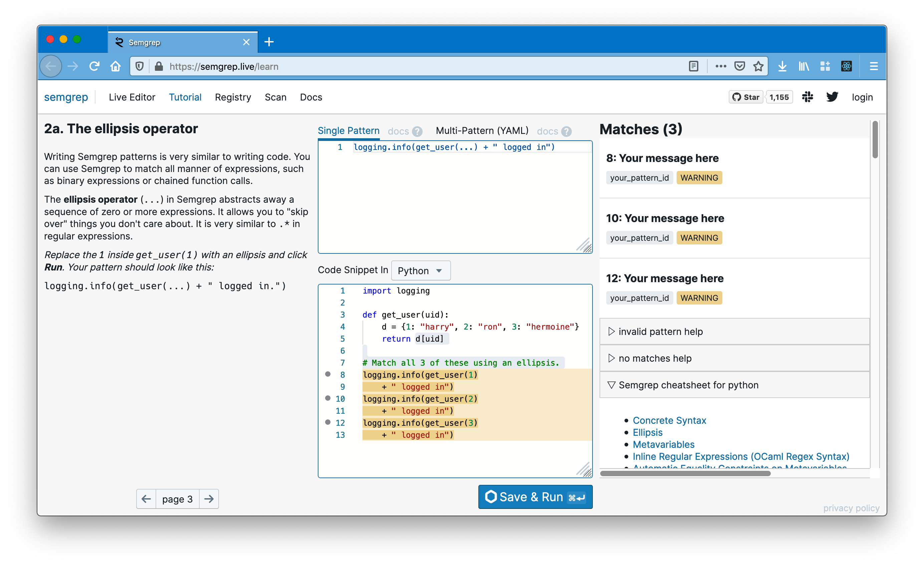The image size is (924, 565).
Task: Switch to Multi-Pattern (YAML) tab
Action: [482, 131]
